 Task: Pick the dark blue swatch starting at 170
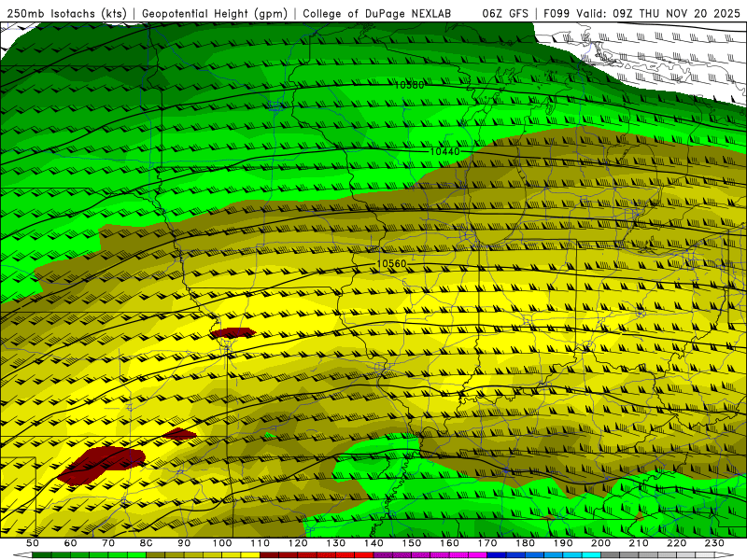(x=497, y=555)
